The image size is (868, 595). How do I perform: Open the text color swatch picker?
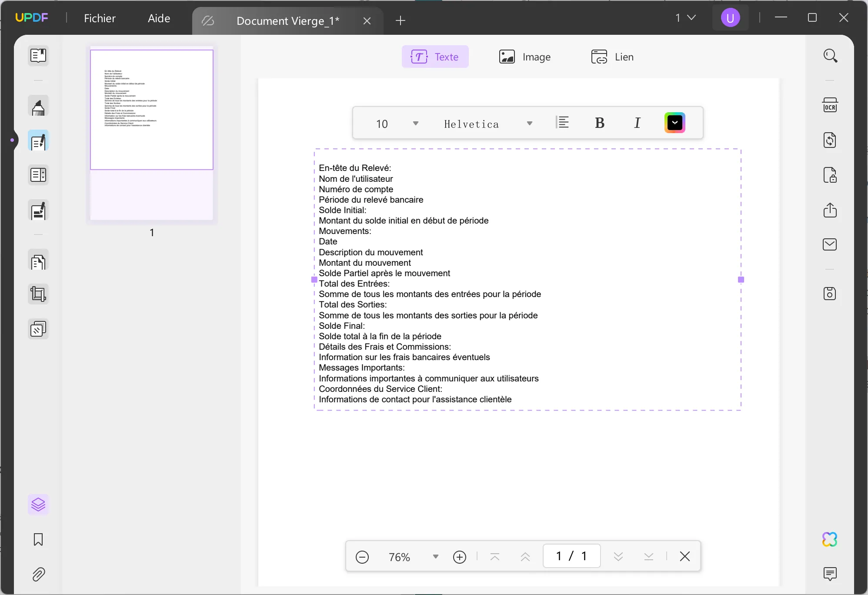coord(675,123)
